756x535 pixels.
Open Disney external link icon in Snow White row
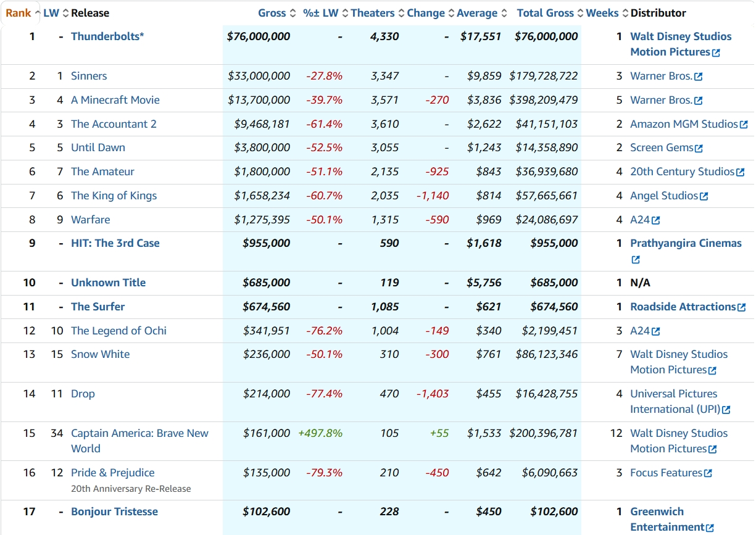tap(712, 371)
